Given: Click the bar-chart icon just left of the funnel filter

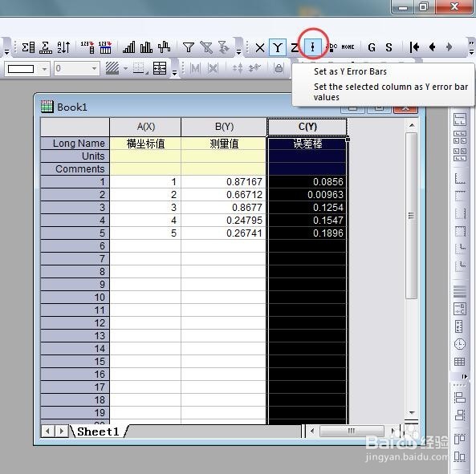Looking at the screenshot, I should pos(164,47).
